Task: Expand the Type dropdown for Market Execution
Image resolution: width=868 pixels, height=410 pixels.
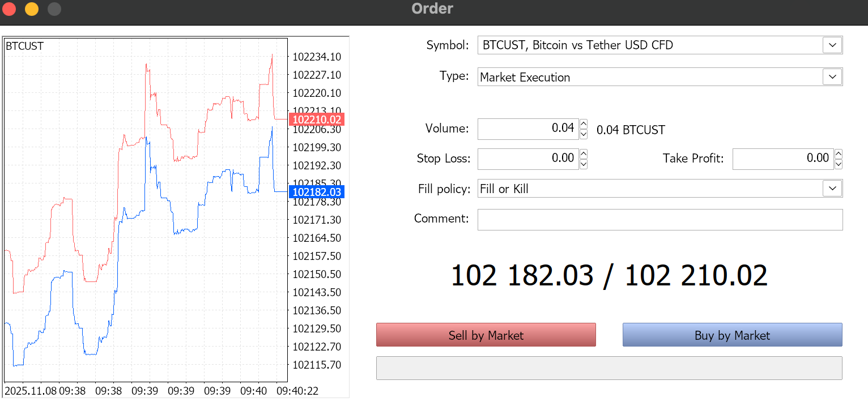Action: pyautogui.click(x=832, y=76)
